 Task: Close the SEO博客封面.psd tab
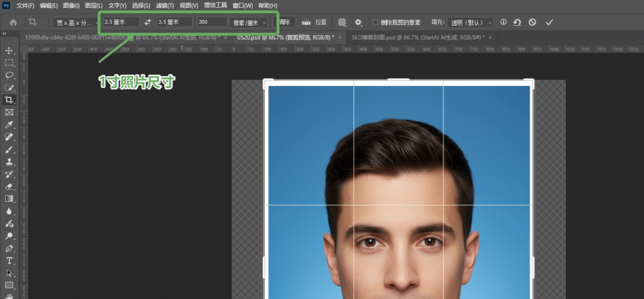tap(489, 37)
